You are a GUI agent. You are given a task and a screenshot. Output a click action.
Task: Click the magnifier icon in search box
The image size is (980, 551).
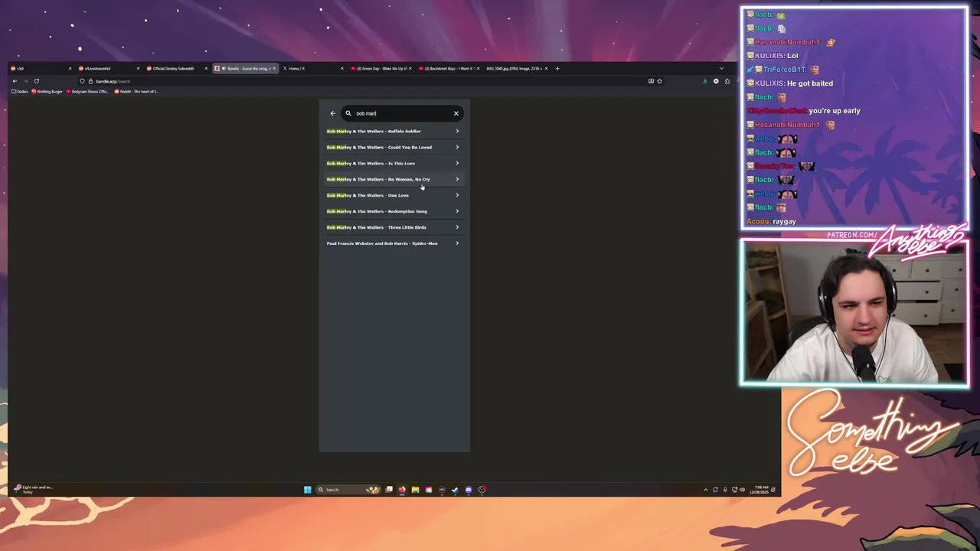pyautogui.click(x=348, y=113)
